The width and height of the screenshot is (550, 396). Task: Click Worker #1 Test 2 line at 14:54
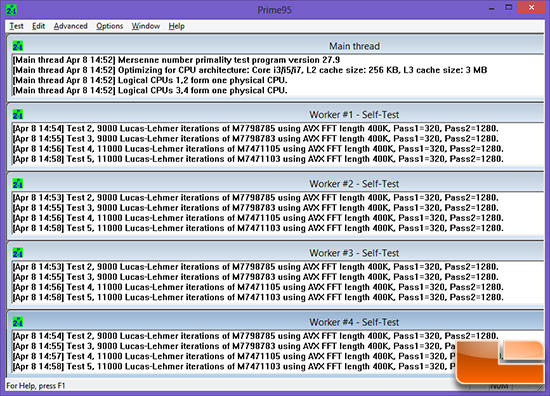(255, 128)
